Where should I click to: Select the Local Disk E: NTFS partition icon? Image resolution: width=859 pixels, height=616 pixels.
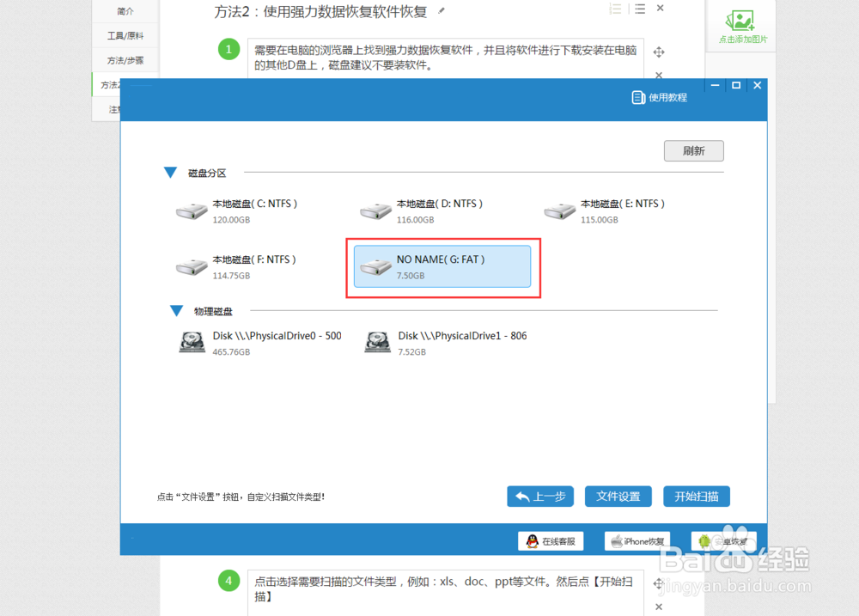559,210
